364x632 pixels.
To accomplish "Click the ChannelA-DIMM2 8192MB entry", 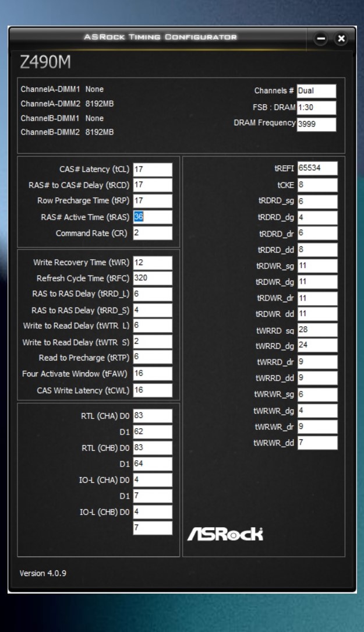I will (68, 104).
